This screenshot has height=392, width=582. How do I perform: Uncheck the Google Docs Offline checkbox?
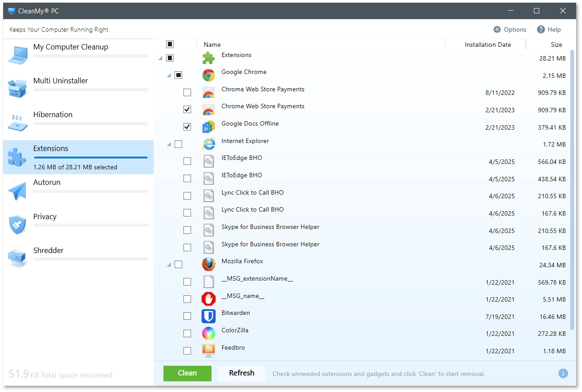pyautogui.click(x=187, y=127)
